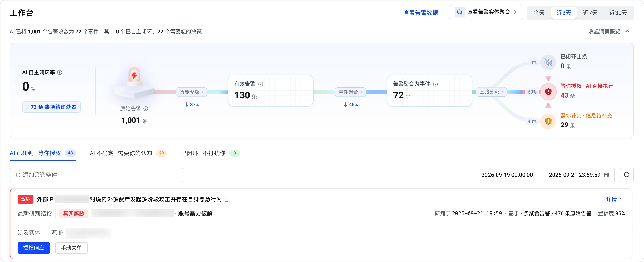This screenshot has width=644, height=262.
Task: Switch to 近30天 time range
Action: 618,13
